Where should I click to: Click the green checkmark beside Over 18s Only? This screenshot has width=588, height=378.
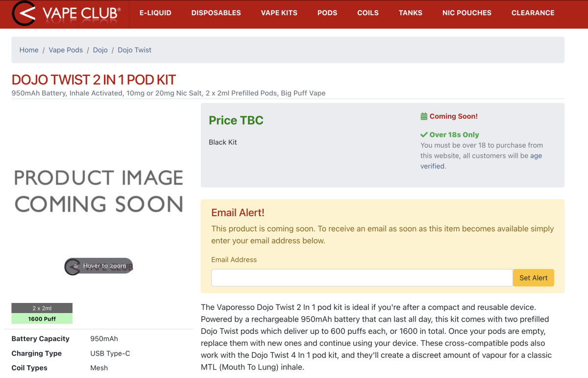click(x=424, y=134)
